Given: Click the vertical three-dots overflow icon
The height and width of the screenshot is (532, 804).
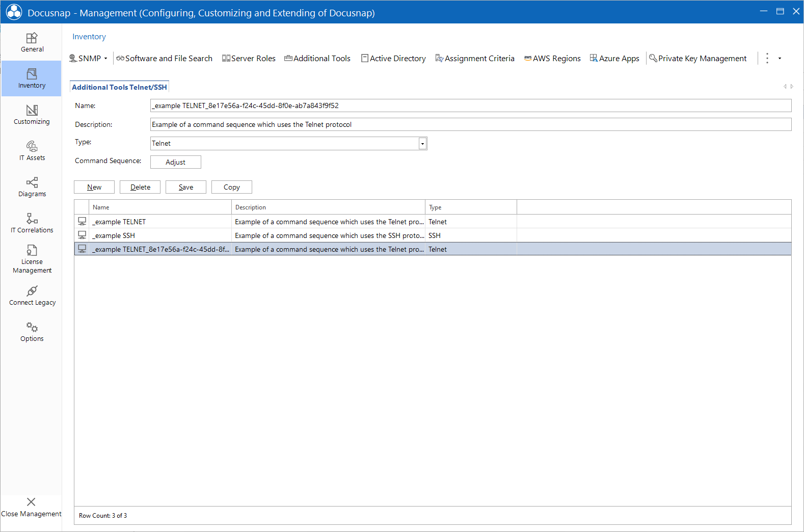Looking at the screenshot, I should [x=767, y=59].
